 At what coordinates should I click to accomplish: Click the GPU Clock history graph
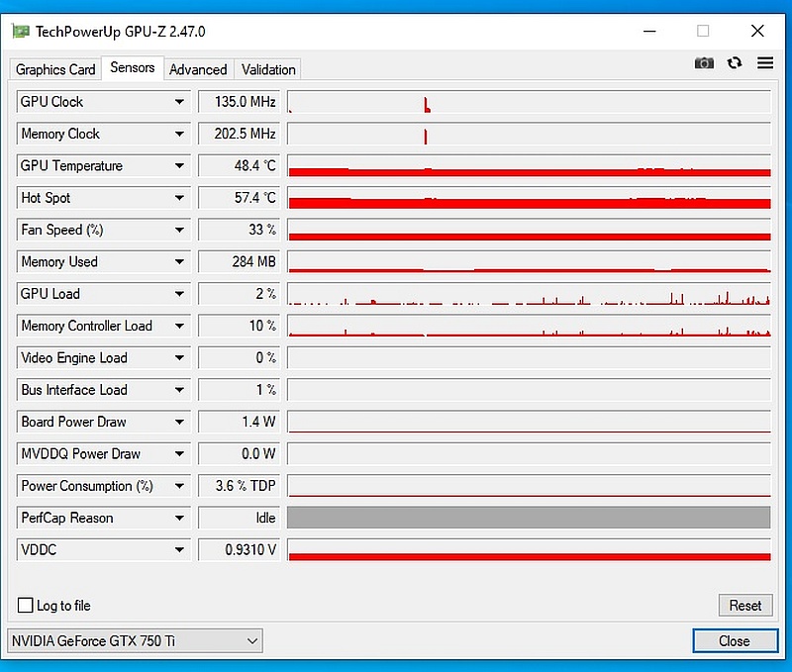point(529,102)
